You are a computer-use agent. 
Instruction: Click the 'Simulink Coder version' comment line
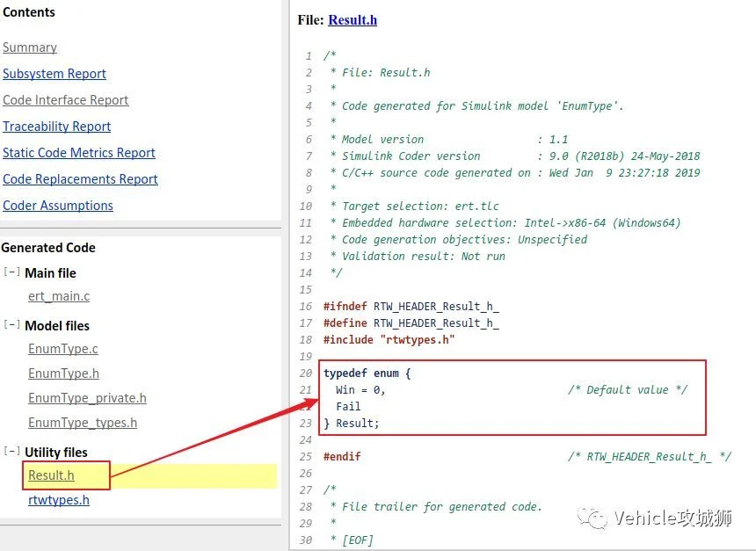click(x=515, y=156)
